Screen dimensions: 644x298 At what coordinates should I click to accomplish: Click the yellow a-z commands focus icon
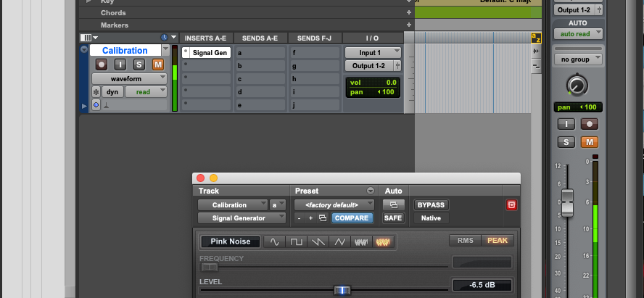tap(536, 38)
